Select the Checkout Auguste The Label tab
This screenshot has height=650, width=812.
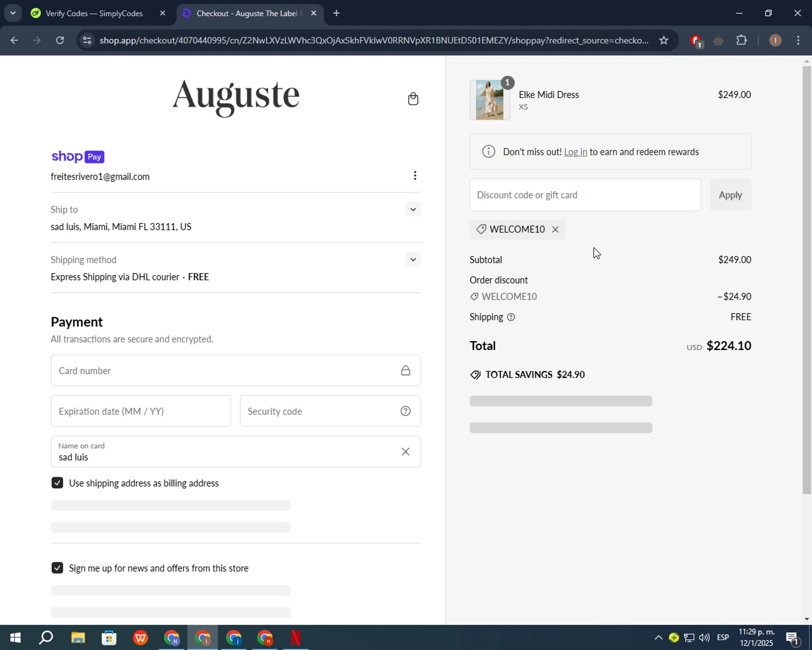[246, 13]
